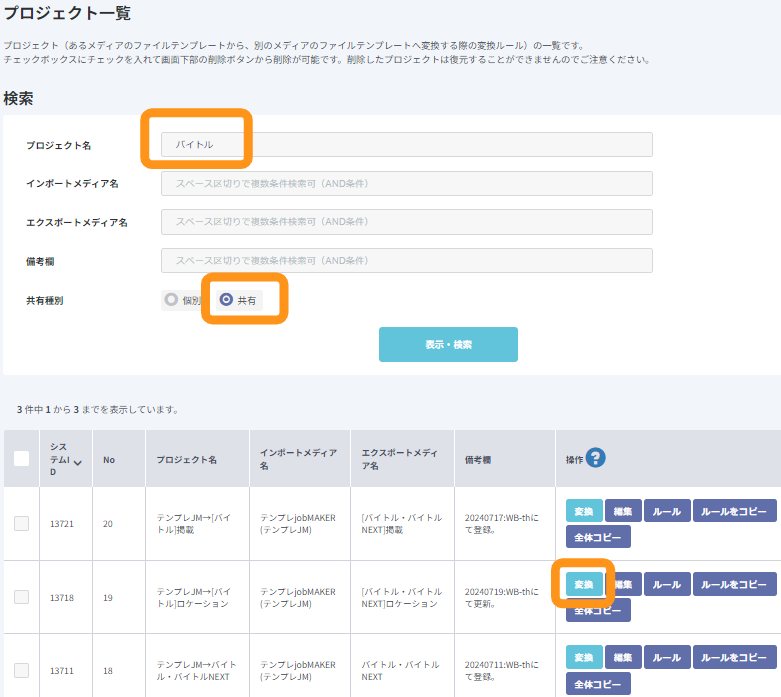781x697 pixels.
Task: Click ルール button for project No 20
Action: pyautogui.click(x=667, y=511)
